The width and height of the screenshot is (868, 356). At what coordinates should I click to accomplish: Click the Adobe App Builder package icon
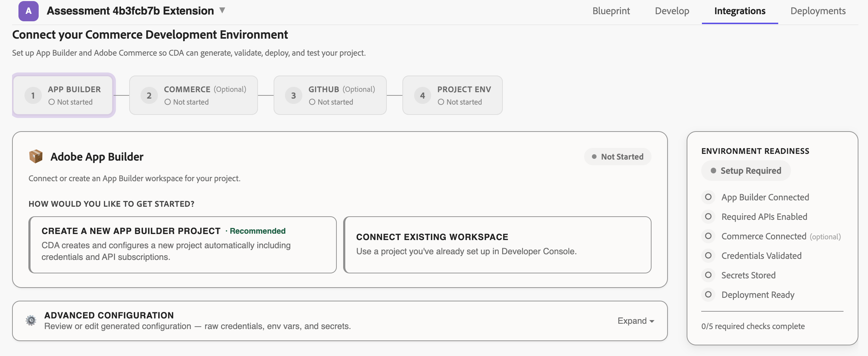click(36, 156)
